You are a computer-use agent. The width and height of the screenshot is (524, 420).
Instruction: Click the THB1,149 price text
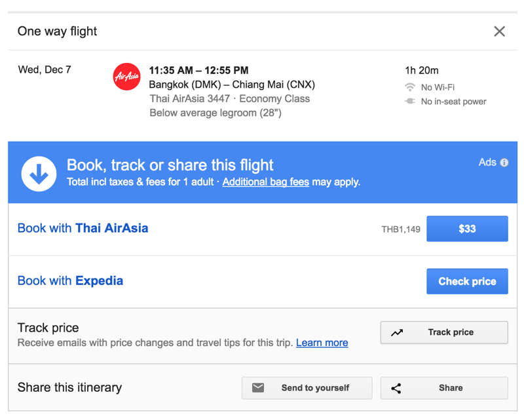point(401,229)
